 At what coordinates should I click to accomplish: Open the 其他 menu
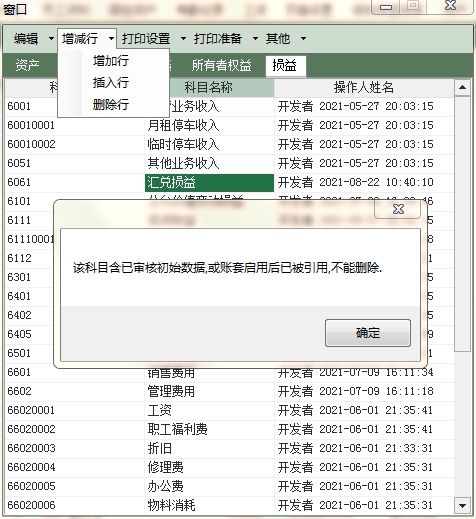tap(278, 39)
